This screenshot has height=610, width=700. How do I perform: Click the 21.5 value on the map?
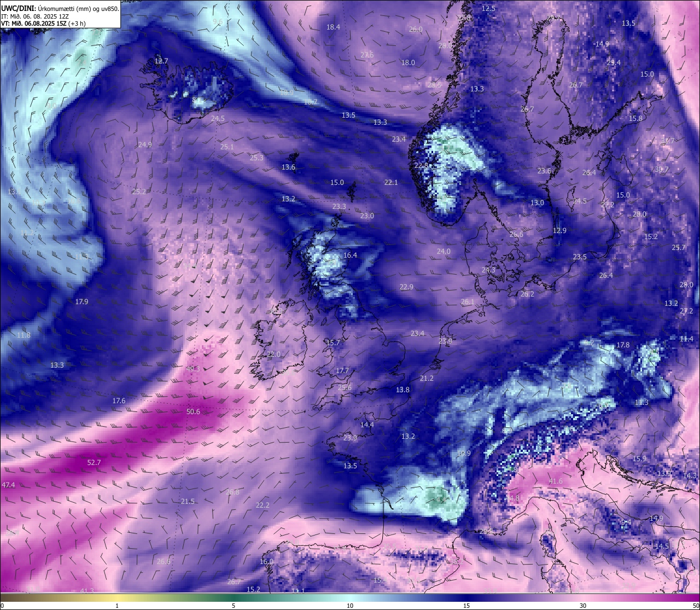pyautogui.click(x=188, y=502)
